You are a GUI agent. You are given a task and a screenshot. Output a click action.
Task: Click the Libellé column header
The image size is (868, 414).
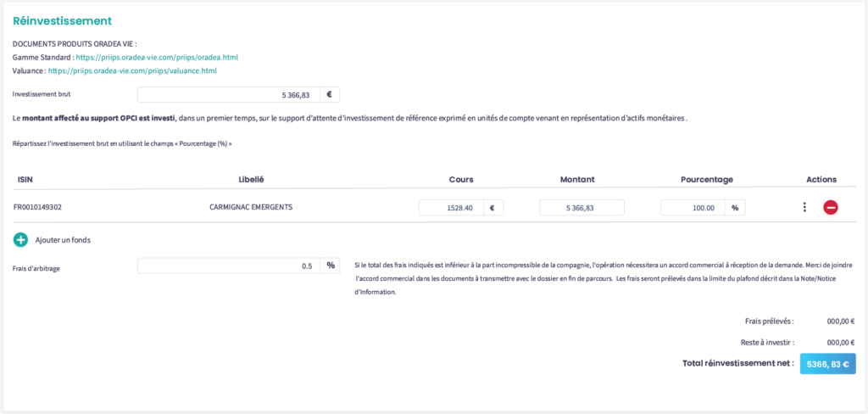252,180
